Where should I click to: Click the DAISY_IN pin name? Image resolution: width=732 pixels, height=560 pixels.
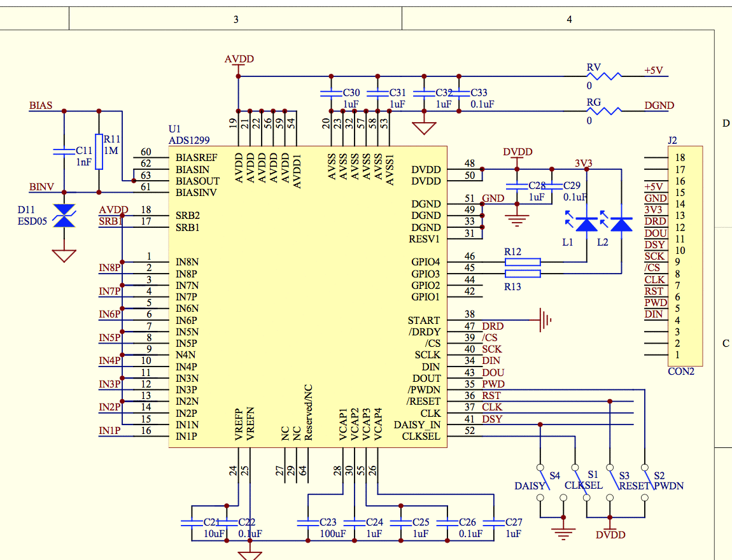click(x=417, y=424)
